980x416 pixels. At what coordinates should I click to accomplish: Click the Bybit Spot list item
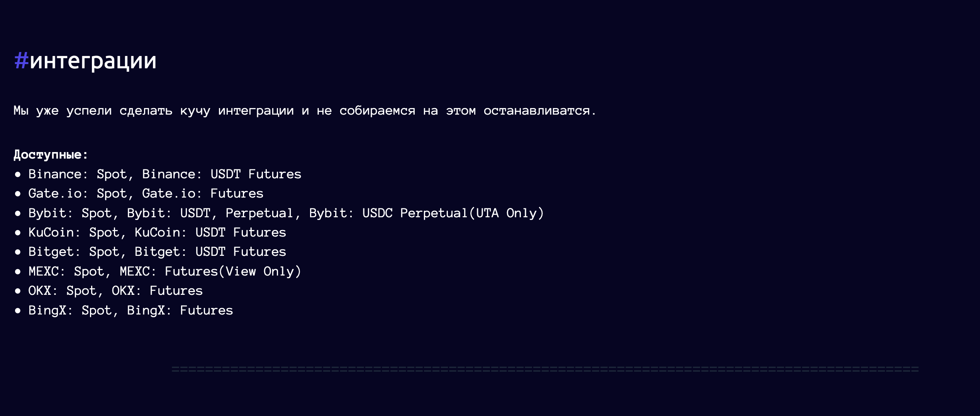[70, 213]
